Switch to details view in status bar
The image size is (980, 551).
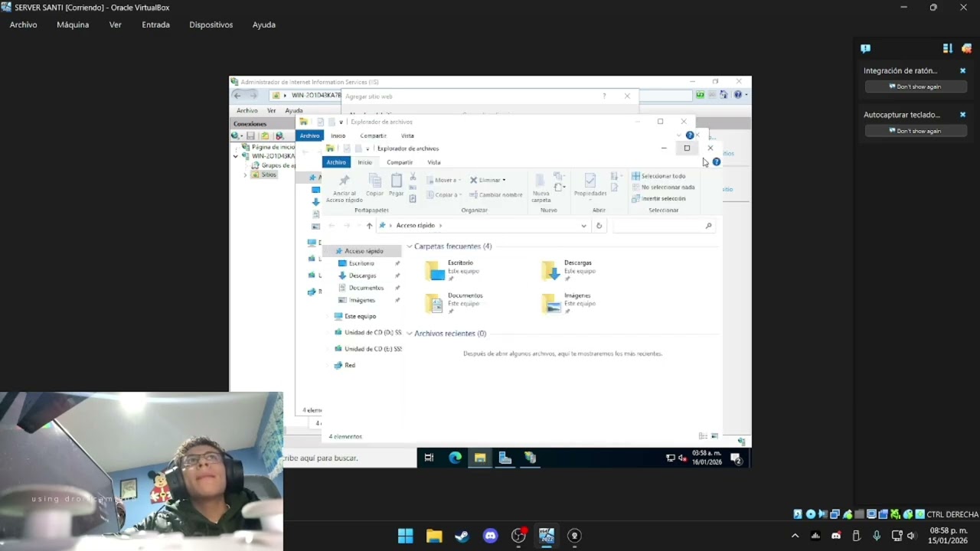coord(703,436)
